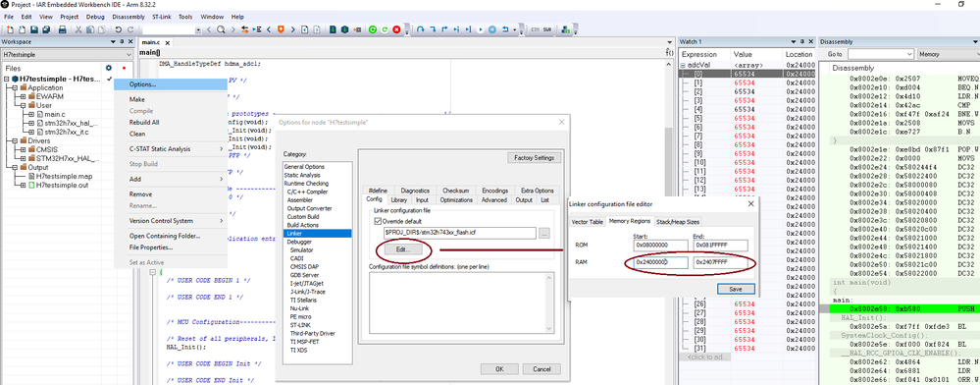Open the Checksum tab in linker options
This screenshot has width=980, height=385.
(454, 191)
